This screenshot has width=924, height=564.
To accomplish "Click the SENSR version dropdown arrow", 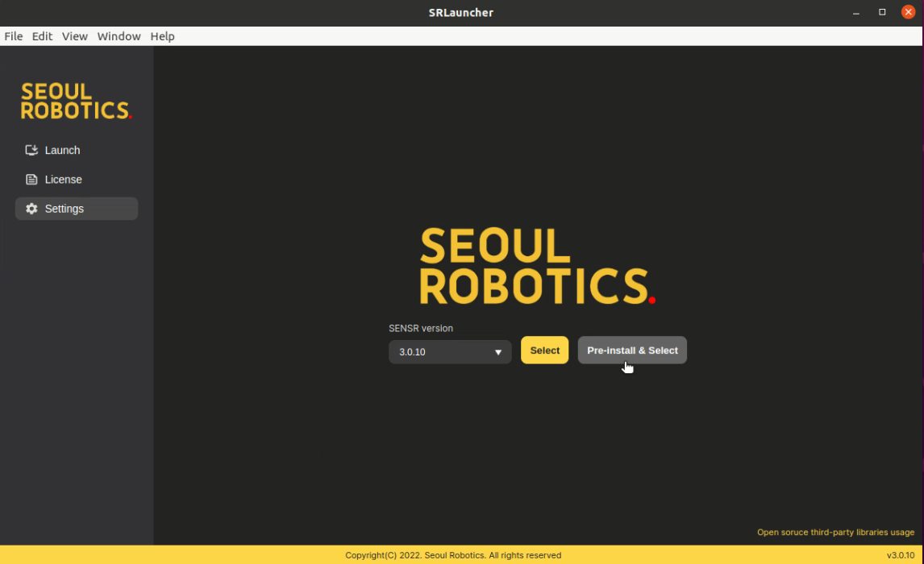I will 498,352.
